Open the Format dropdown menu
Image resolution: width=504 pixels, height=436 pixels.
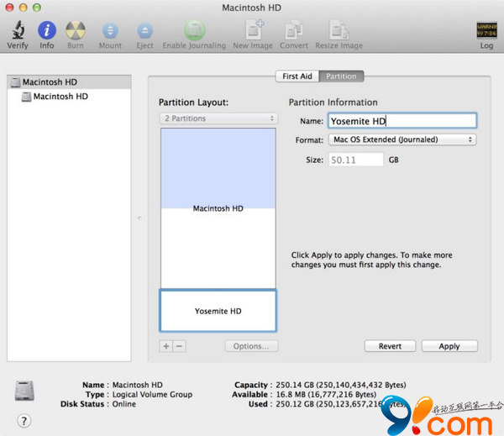(402, 139)
